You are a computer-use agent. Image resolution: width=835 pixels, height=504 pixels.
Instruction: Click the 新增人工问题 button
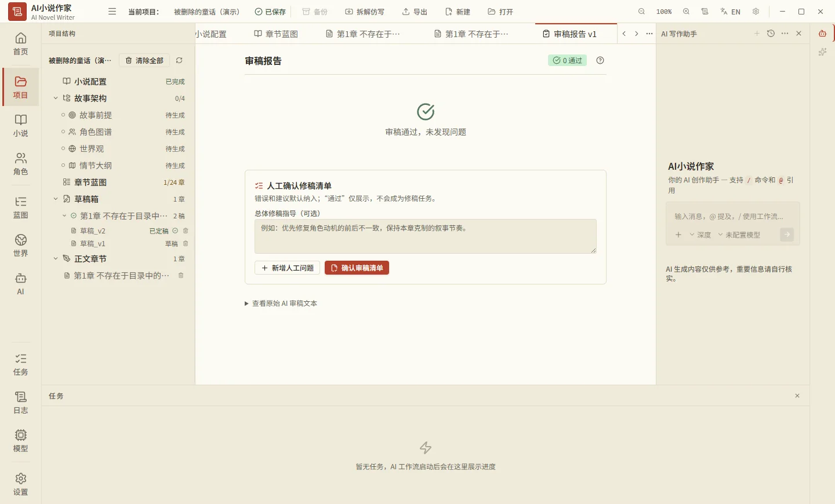tap(288, 268)
